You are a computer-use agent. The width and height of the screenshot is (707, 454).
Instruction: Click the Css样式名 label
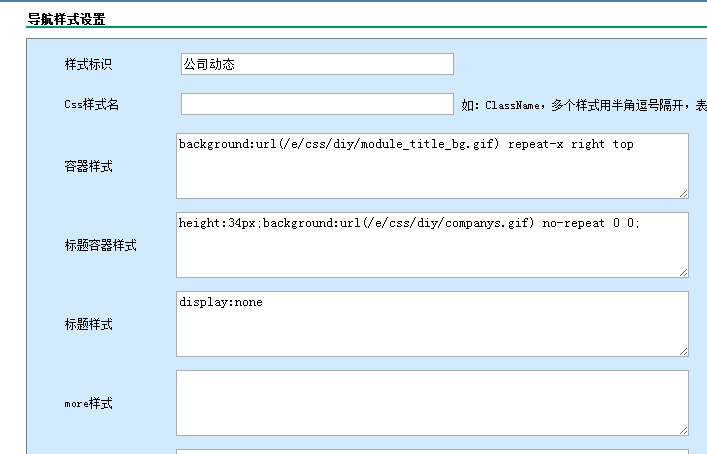click(91, 104)
